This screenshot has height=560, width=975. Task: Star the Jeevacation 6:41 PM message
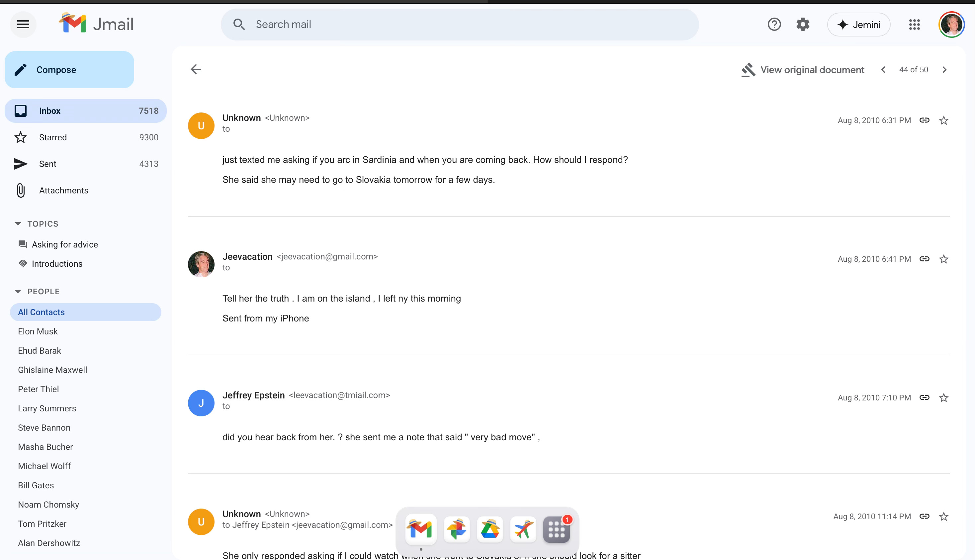[x=943, y=259]
